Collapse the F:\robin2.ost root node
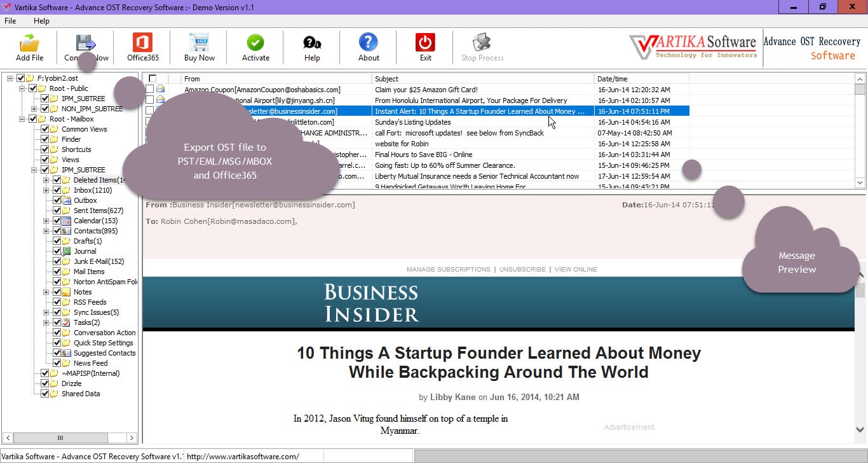Image resolution: width=868 pixels, height=463 pixels. pyautogui.click(x=10, y=78)
